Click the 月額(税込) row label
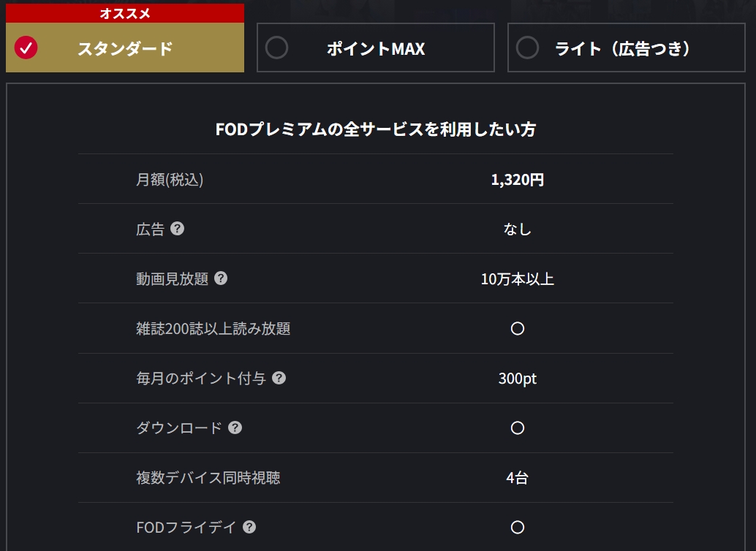The width and height of the screenshot is (756, 551). (x=170, y=180)
